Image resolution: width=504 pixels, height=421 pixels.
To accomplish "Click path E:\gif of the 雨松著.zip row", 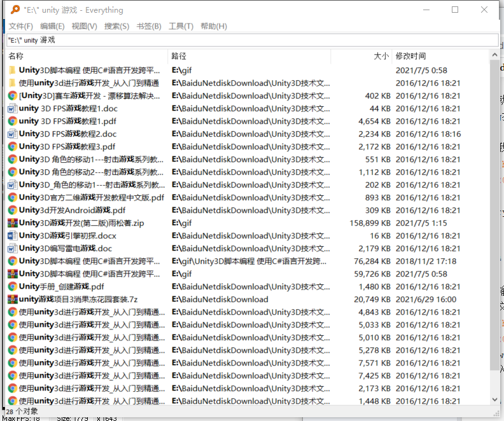I will point(181,223).
